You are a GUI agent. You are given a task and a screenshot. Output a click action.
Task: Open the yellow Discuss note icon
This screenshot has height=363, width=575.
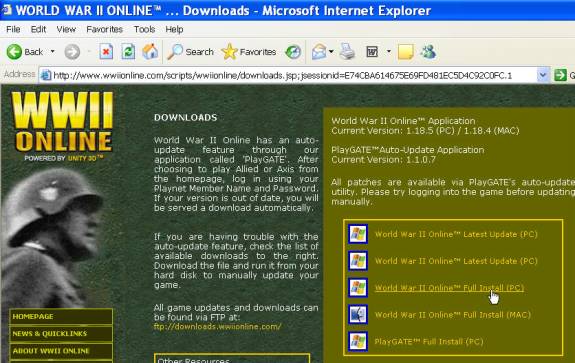pyautogui.click(x=406, y=52)
